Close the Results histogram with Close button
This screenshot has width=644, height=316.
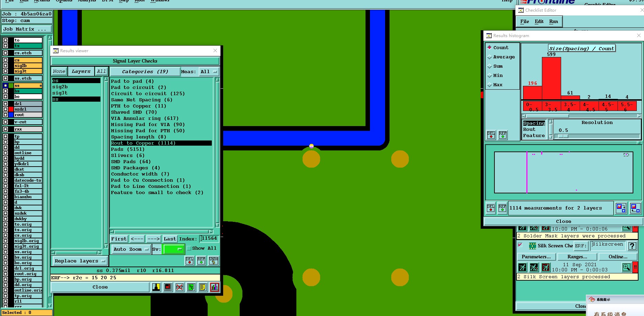click(563, 222)
